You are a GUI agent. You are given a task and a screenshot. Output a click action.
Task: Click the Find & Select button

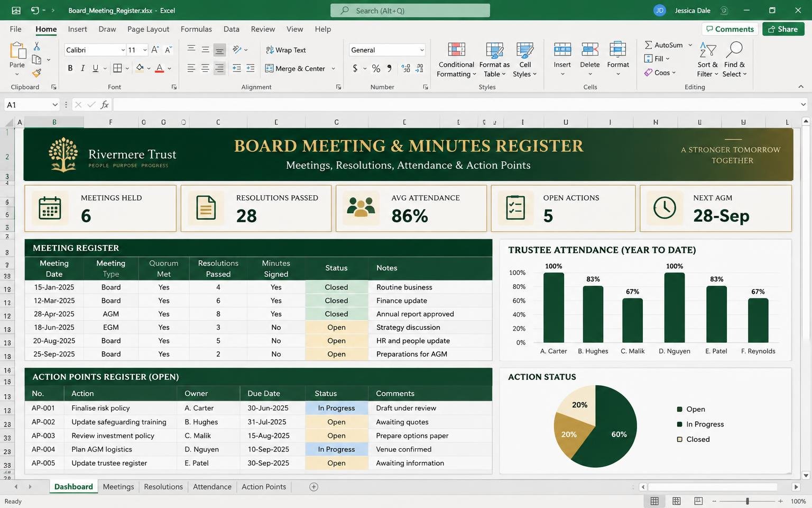point(734,60)
